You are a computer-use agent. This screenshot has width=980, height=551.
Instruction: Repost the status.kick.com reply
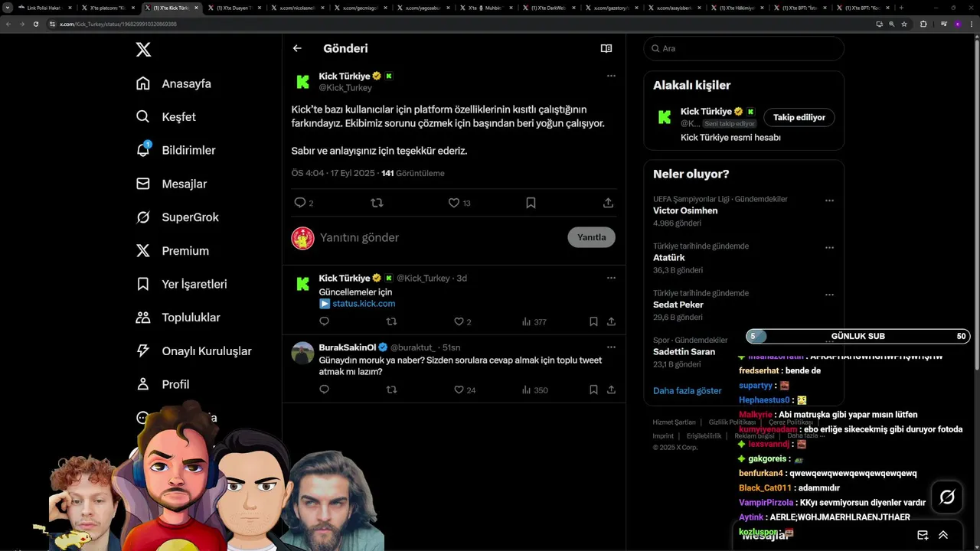coord(391,322)
